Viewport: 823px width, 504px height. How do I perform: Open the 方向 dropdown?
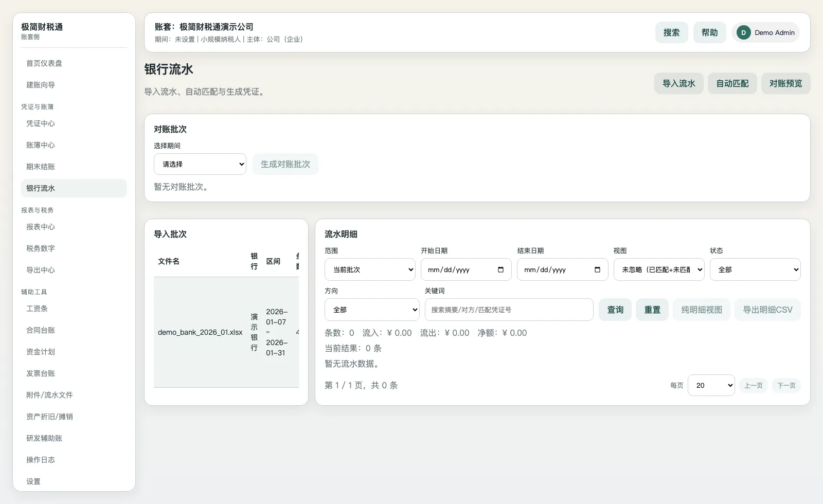372,309
